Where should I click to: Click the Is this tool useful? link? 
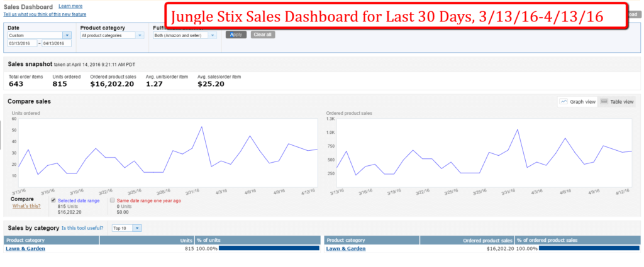click(x=82, y=227)
